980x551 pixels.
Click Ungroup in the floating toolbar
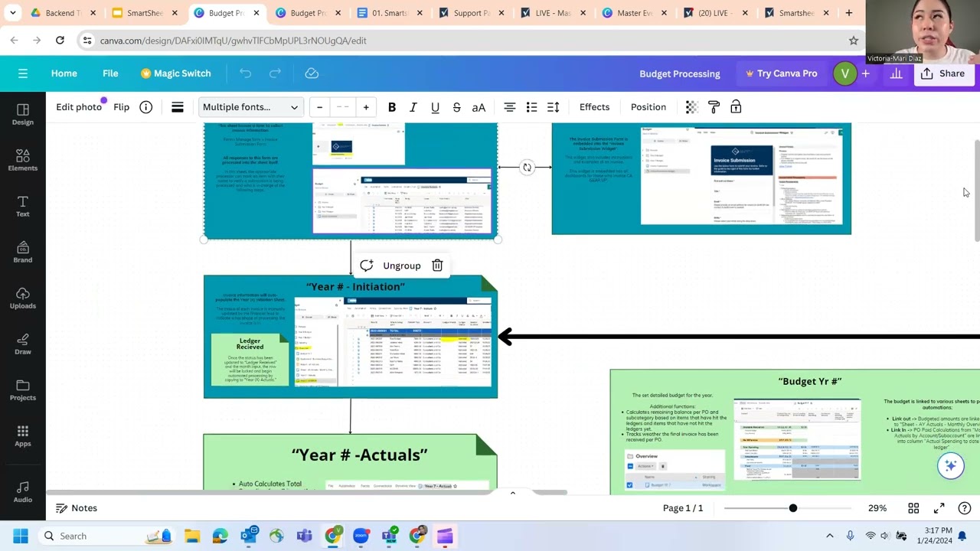pyautogui.click(x=402, y=266)
